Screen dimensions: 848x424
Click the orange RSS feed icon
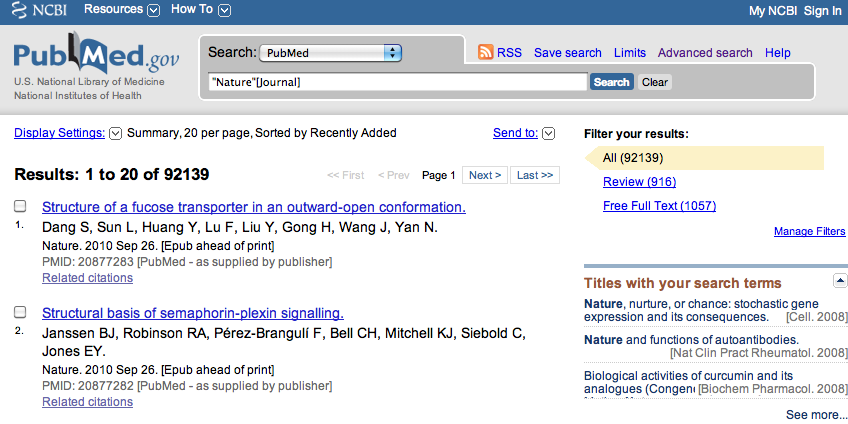pos(486,52)
